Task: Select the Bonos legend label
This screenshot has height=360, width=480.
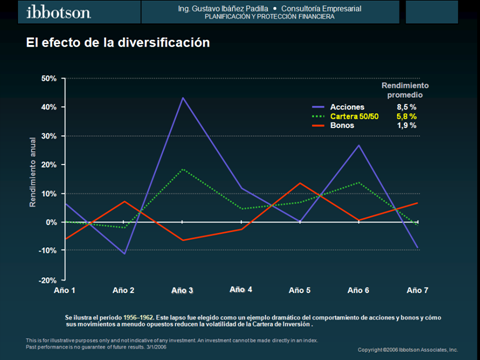Action: pos(342,125)
